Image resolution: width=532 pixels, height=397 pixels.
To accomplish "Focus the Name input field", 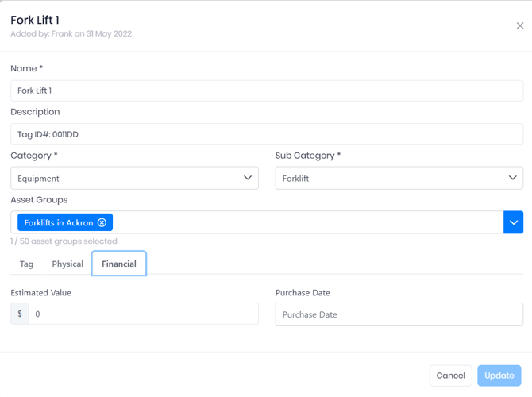I will tap(267, 91).
